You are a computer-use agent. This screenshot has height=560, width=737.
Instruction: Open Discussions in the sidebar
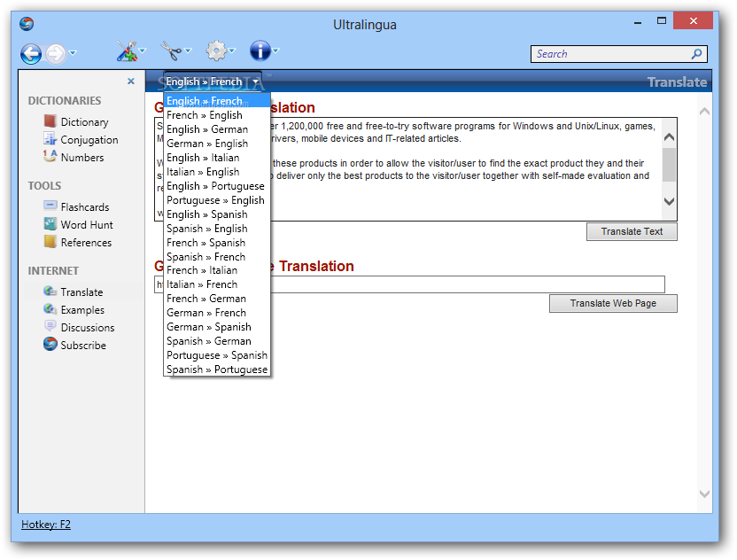click(79, 328)
